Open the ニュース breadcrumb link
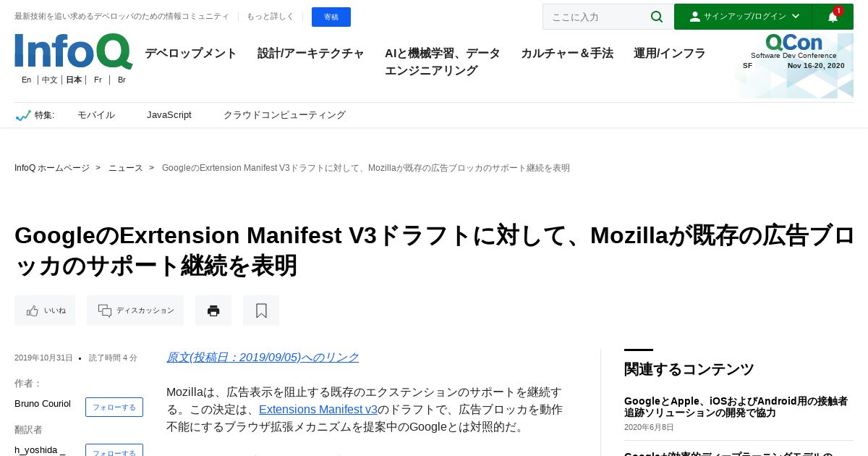Screen dimensions: 868x456 coord(126,168)
